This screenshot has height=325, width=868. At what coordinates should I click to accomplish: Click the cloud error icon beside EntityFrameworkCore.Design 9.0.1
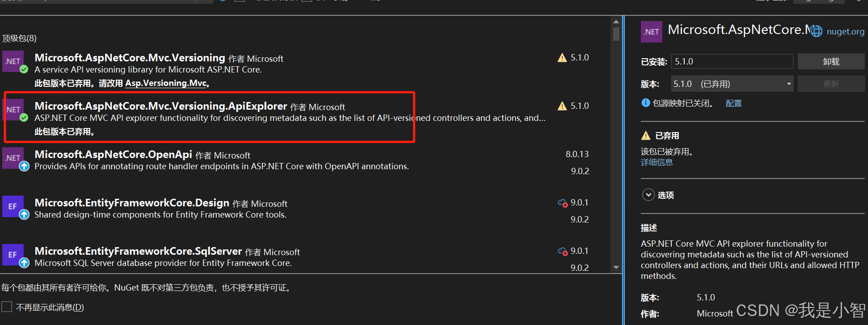click(x=563, y=203)
